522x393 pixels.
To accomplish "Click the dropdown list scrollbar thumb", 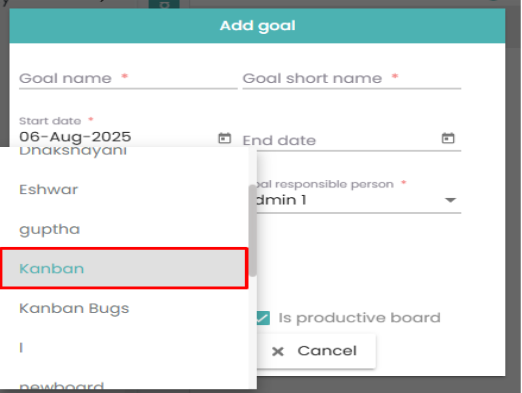I will (x=253, y=231).
